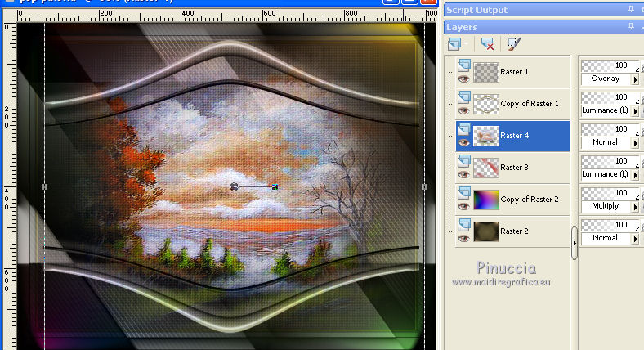This screenshot has height=350, width=644.
Task: Toggle visibility of Copy of Raster 2
Action: (463, 207)
